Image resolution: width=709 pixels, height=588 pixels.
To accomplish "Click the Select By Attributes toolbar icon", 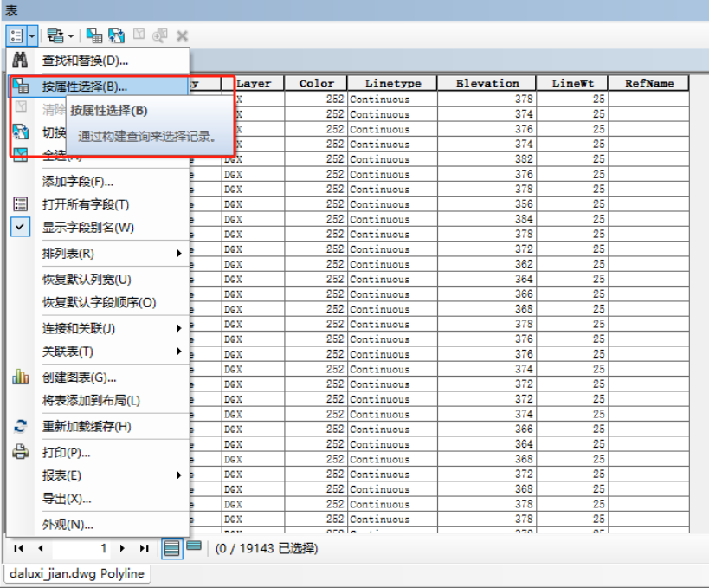I will click(94, 36).
